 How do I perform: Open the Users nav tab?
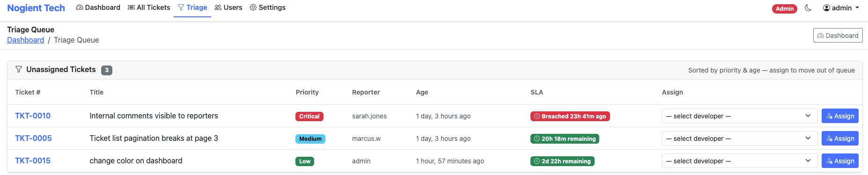pyautogui.click(x=228, y=7)
